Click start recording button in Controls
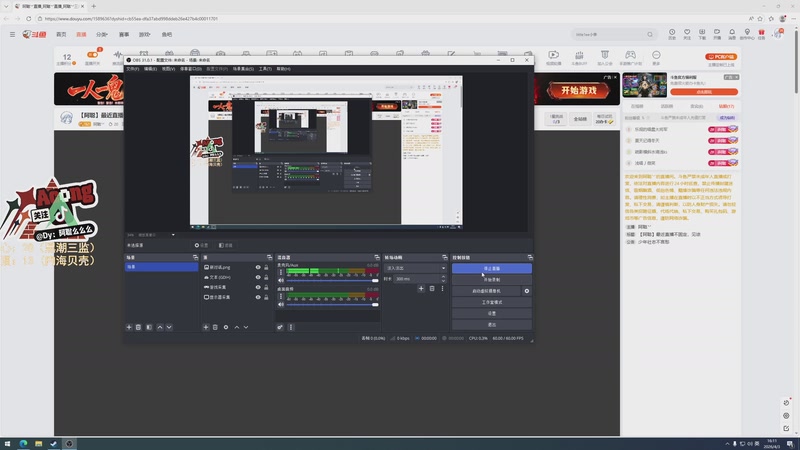 (492, 280)
